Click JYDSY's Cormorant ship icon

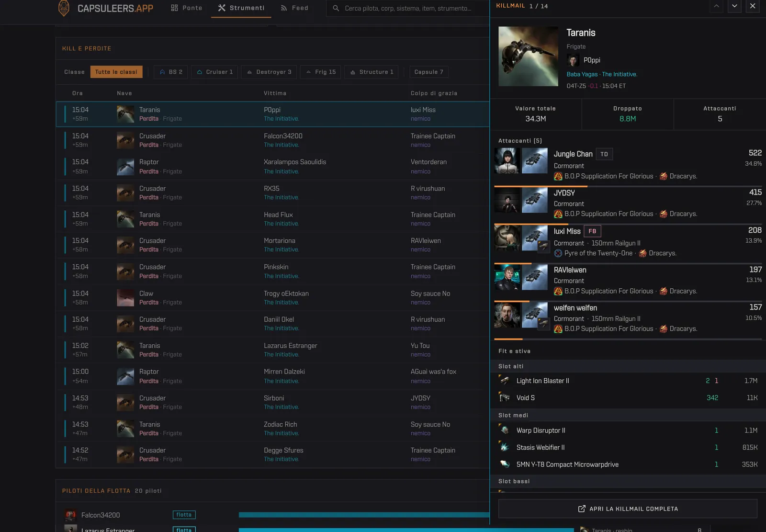tap(535, 200)
